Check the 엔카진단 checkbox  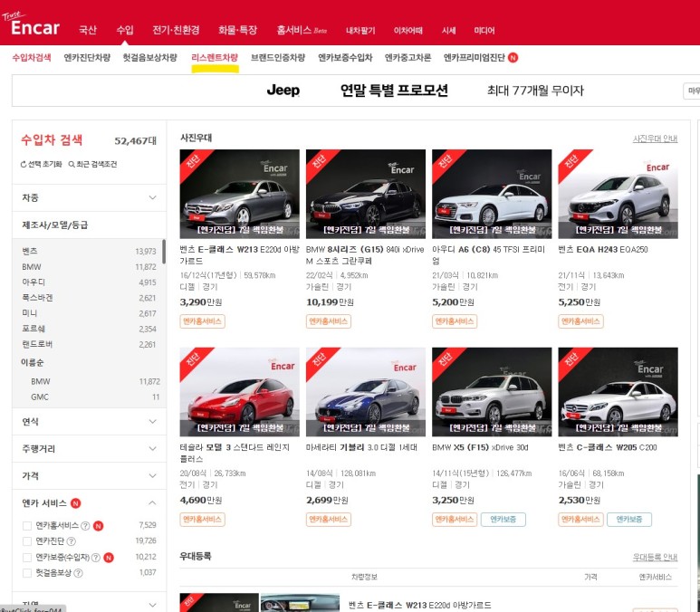click(x=27, y=541)
